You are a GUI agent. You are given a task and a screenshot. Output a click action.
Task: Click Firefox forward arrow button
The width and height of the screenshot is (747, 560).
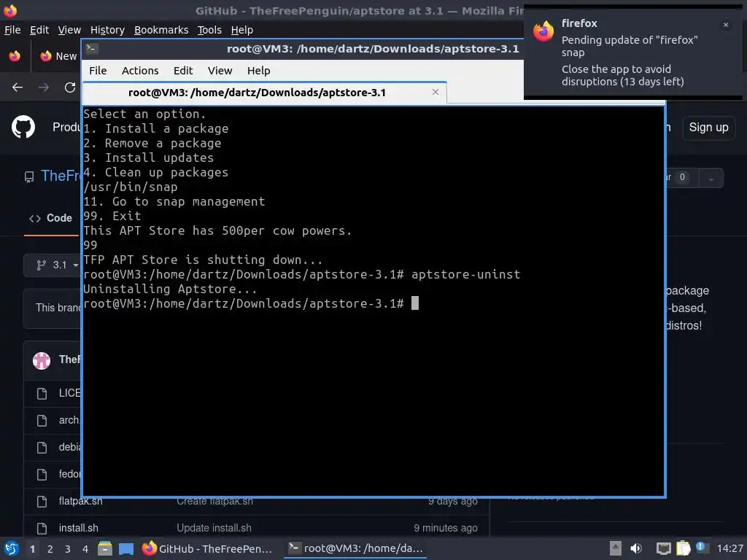tap(44, 87)
